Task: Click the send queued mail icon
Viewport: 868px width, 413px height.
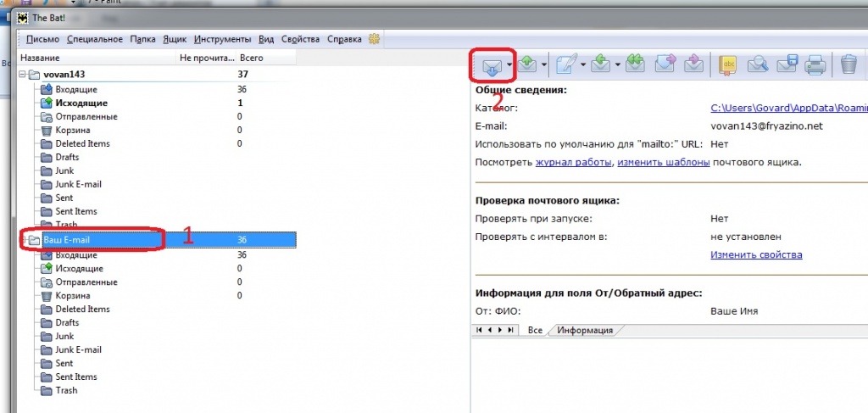Action: [529, 65]
